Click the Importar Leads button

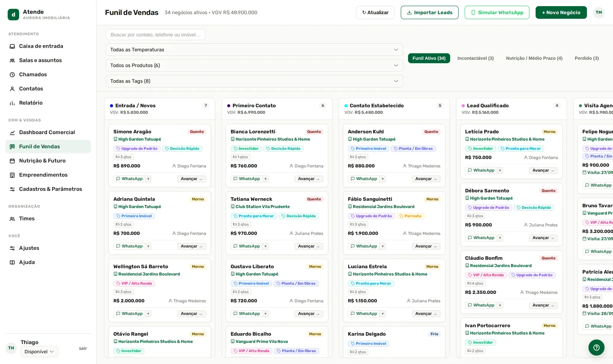(429, 13)
